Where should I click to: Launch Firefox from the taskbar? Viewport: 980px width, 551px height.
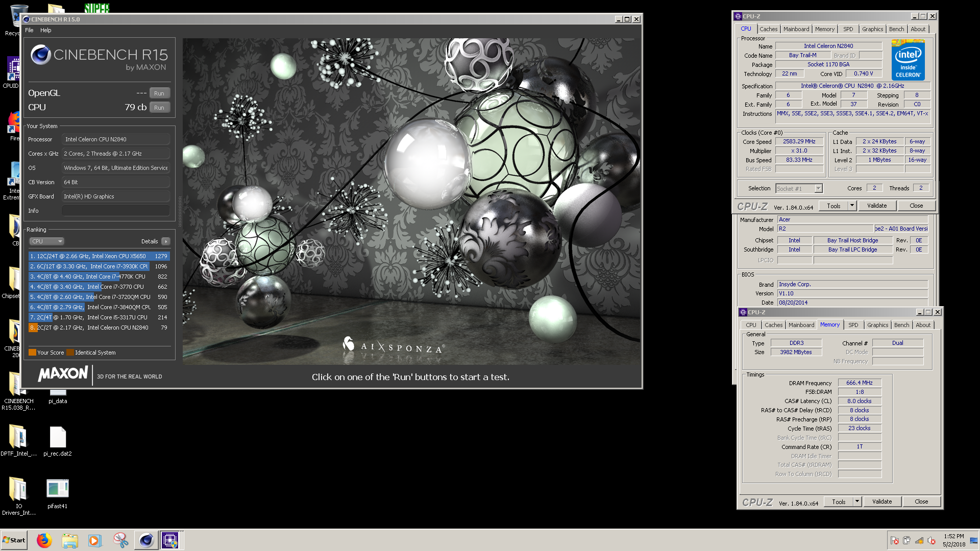click(44, 540)
